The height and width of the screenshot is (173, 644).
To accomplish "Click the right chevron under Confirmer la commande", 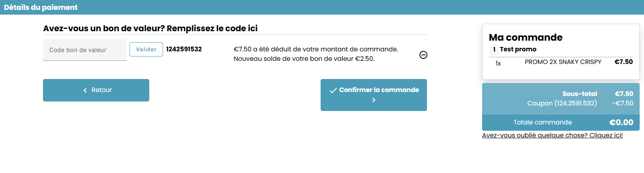I will tap(374, 100).
